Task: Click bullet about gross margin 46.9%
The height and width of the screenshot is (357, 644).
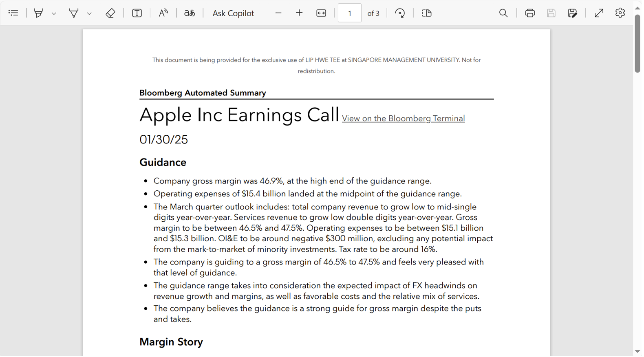Action: (292, 181)
